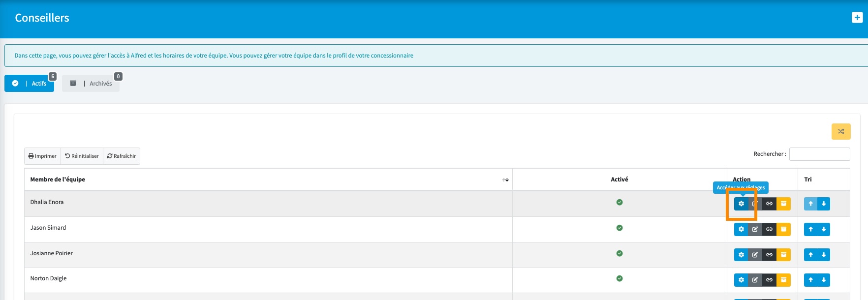Click link icon in Norton Daigle row

769,280
